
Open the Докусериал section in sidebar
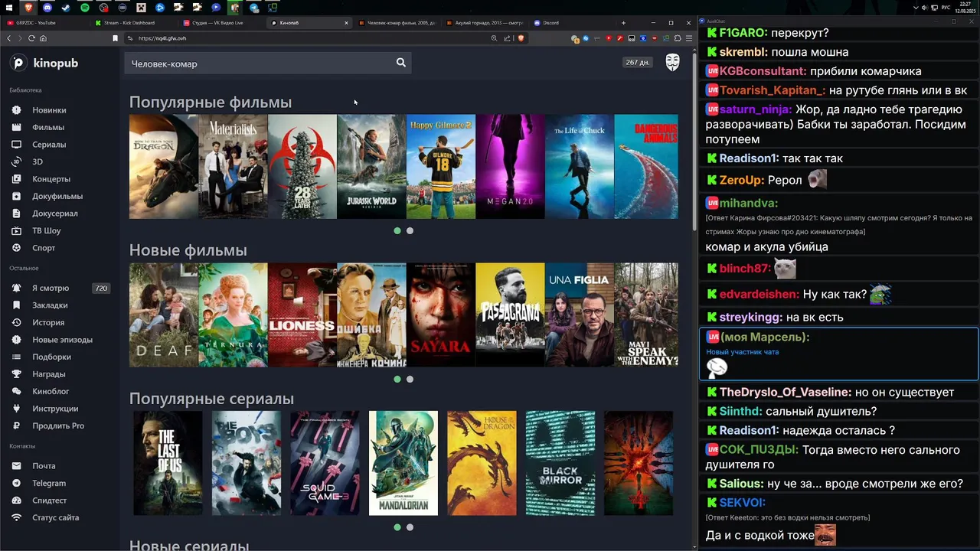click(55, 214)
